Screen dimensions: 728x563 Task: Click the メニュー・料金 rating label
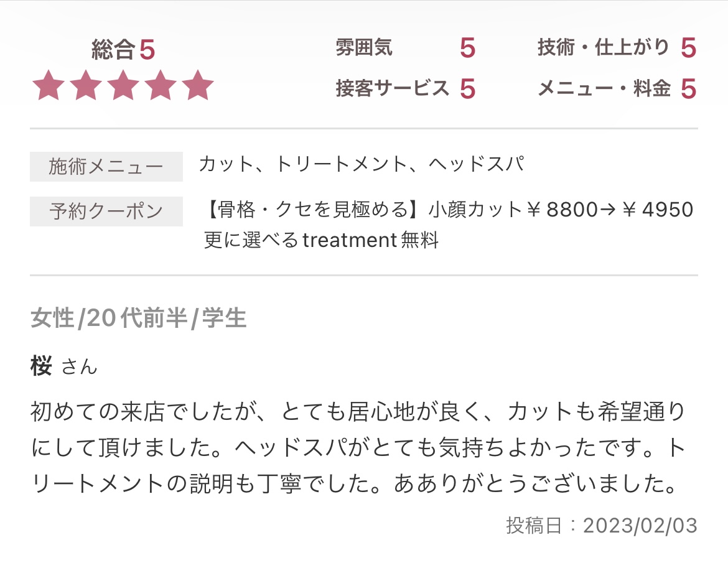tap(603, 89)
